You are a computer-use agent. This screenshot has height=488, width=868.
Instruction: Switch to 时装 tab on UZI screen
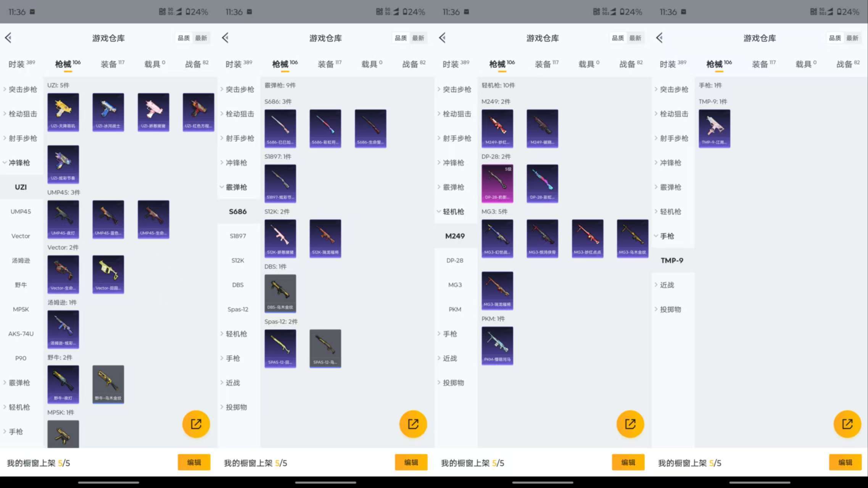click(22, 64)
